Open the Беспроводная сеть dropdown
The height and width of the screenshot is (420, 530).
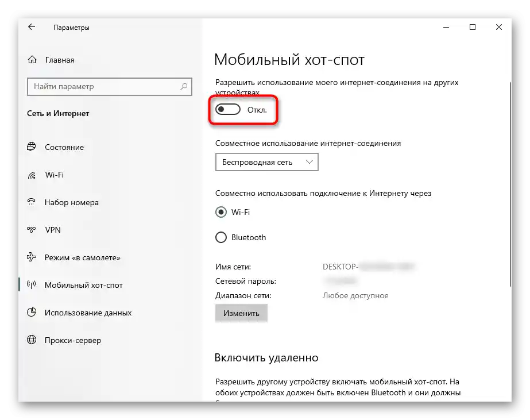[x=266, y=162]
